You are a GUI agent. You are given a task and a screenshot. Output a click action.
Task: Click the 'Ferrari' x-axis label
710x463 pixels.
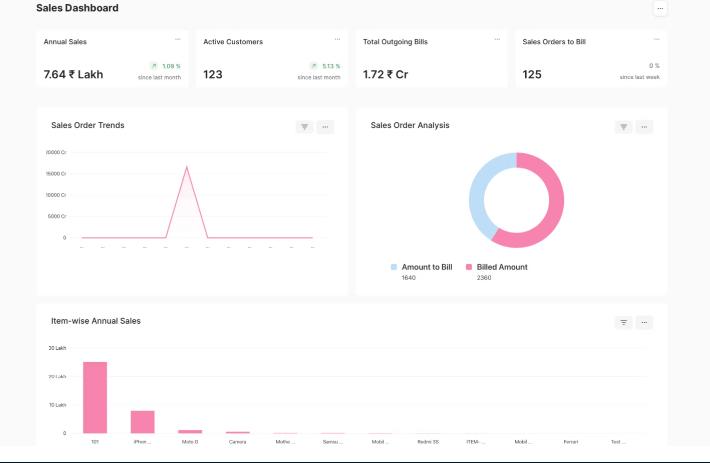(x=571, y=442)
